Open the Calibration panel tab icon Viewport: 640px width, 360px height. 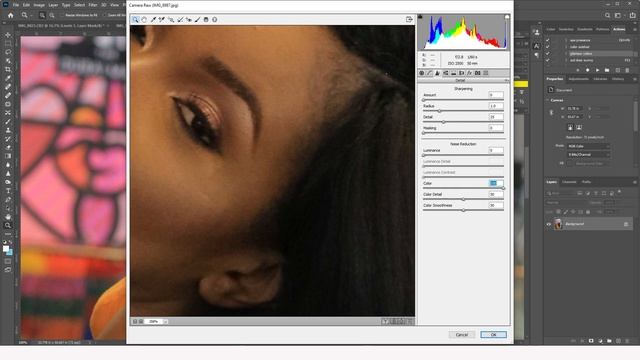(478, 73)
